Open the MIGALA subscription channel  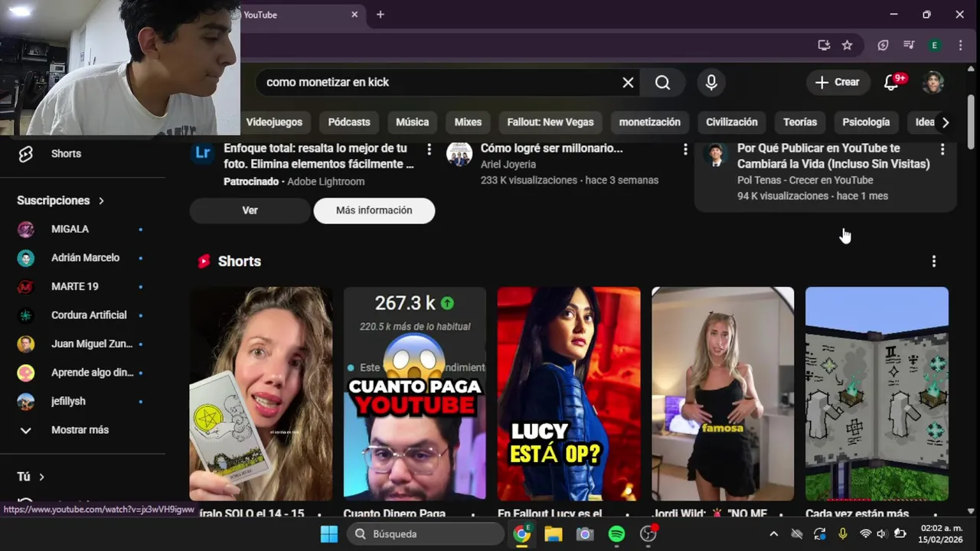[x=83, y=229]
